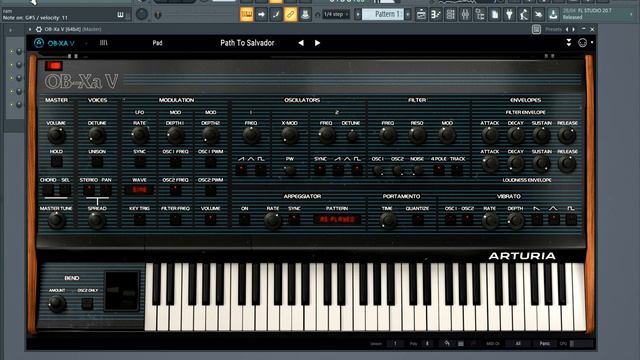
Task: Click the arpeggiator RATE knob
Action: coord(272,220)
